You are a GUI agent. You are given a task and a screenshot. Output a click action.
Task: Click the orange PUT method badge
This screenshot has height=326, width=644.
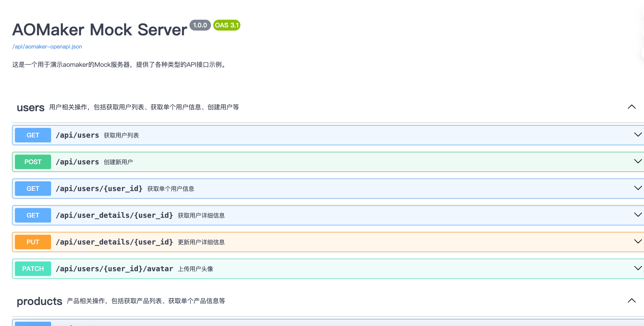[x=33, y=242]
